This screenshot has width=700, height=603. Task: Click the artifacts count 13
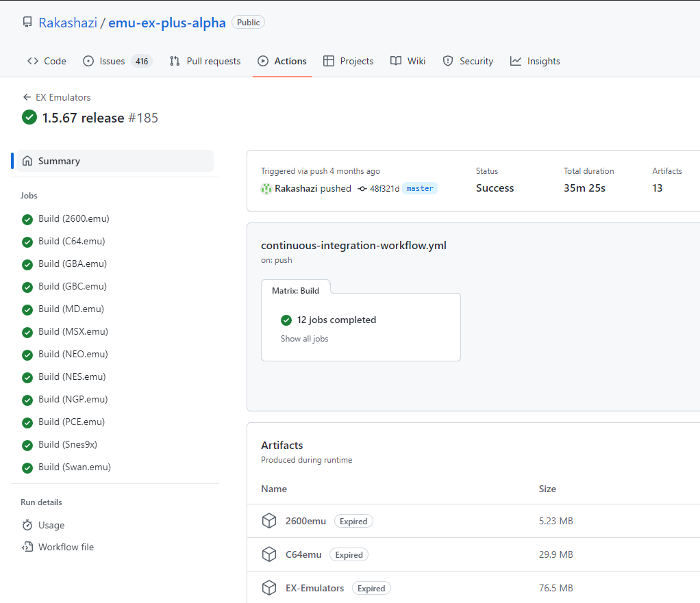tap(657, 188)
